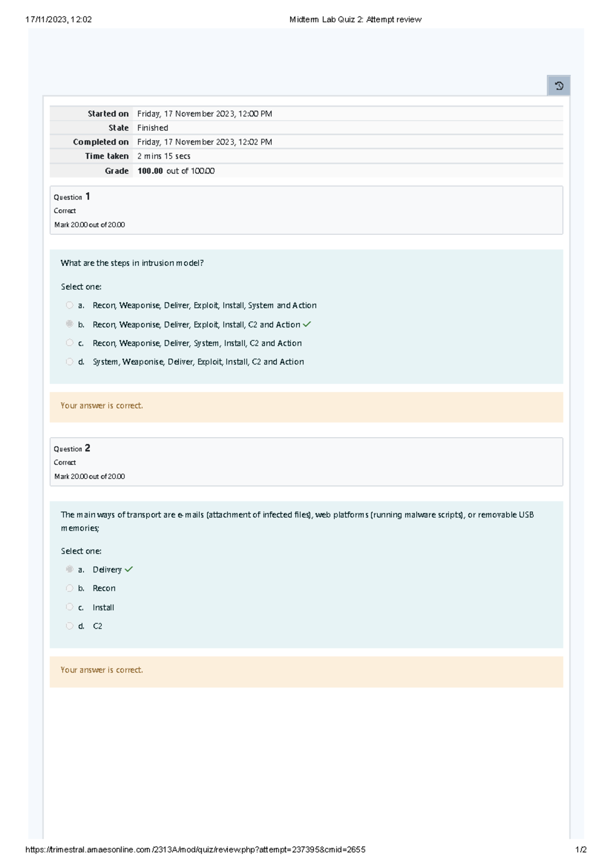This screenshot has height=868, width=613.
Task: Click the Question 2 header box
Action: point(306,462)
